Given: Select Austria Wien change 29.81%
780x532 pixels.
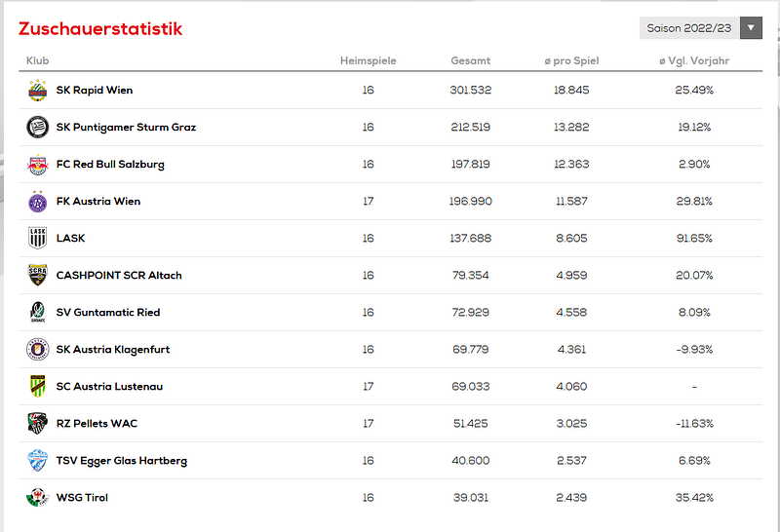Looking at the screenshot, I should coord(694,202).
